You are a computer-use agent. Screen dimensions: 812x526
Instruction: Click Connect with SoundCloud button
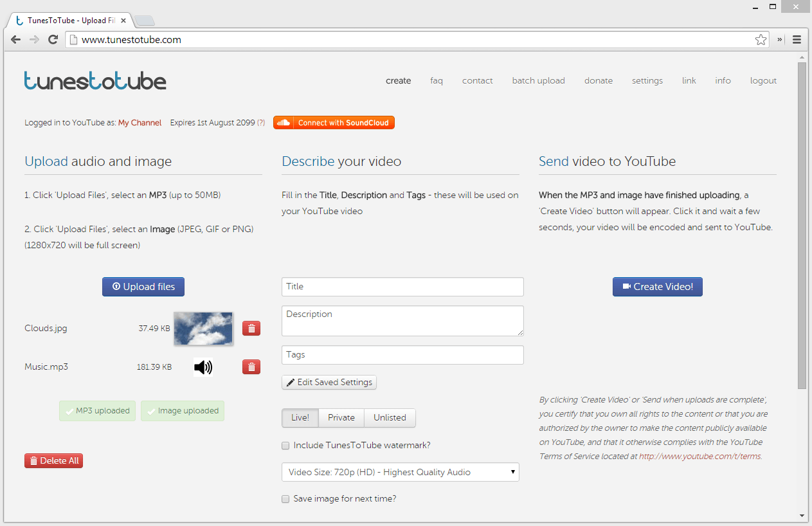click(334, 123)
